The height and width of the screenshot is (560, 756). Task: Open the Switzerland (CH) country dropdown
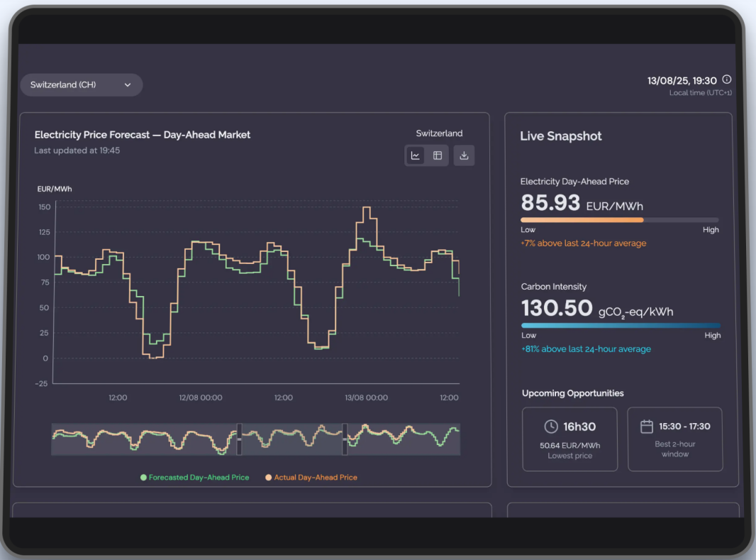pos(81,85)
